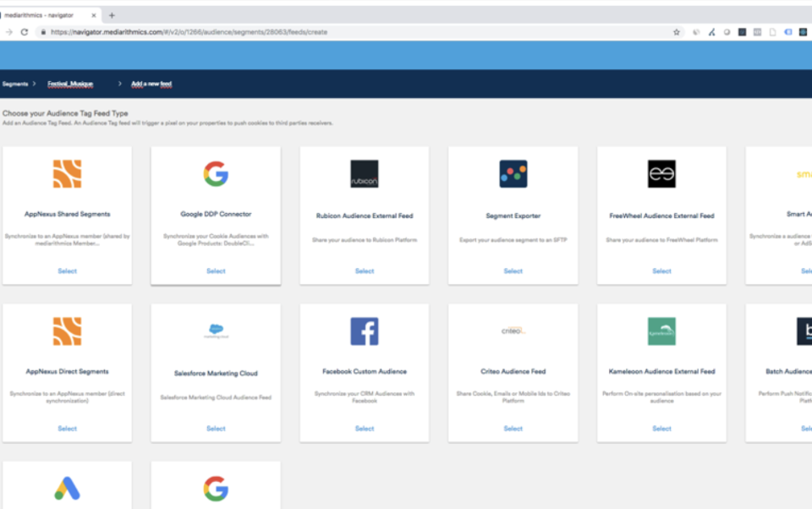
Task: Click the Segment Exporter colored-dots icon
Action: (x=513, y=173)
